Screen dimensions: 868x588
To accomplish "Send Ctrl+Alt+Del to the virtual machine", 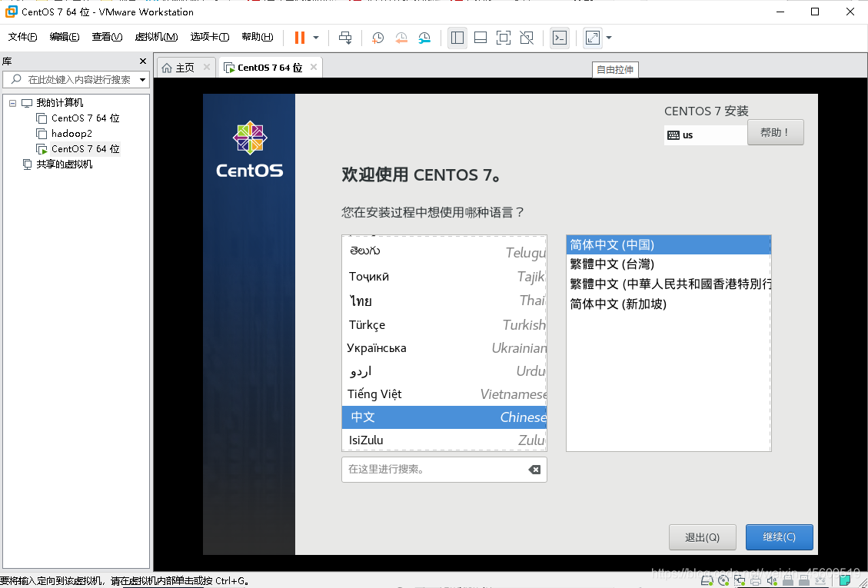I will click(345, 38).
